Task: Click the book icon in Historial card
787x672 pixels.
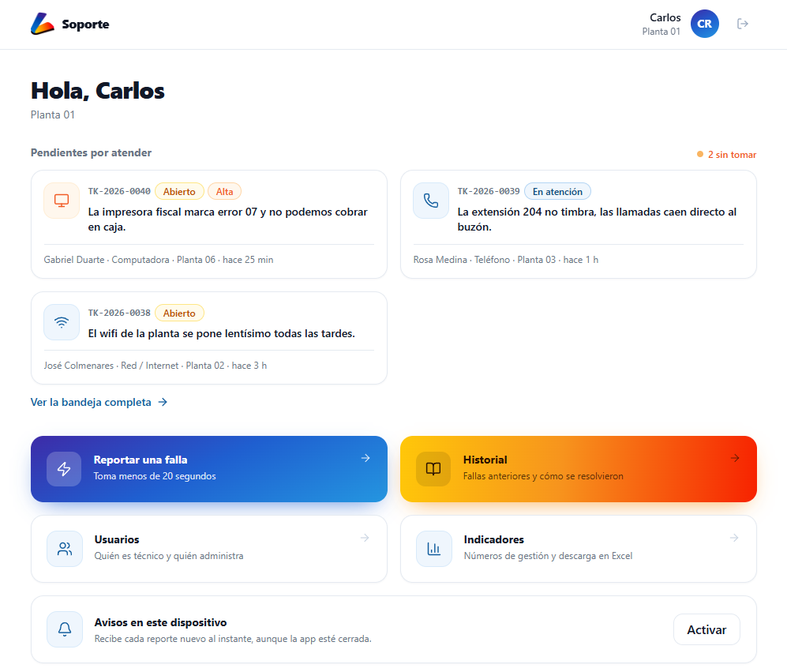Action: (433, 468)
